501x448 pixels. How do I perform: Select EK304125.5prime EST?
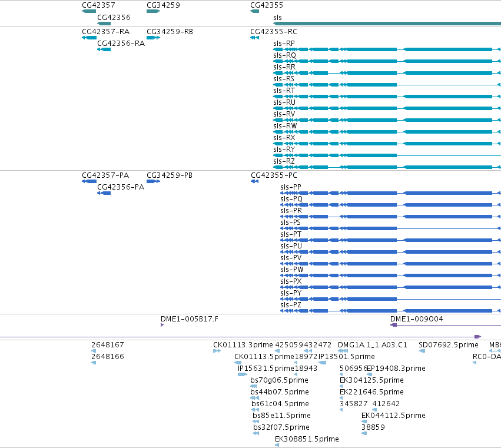(371, 380)
